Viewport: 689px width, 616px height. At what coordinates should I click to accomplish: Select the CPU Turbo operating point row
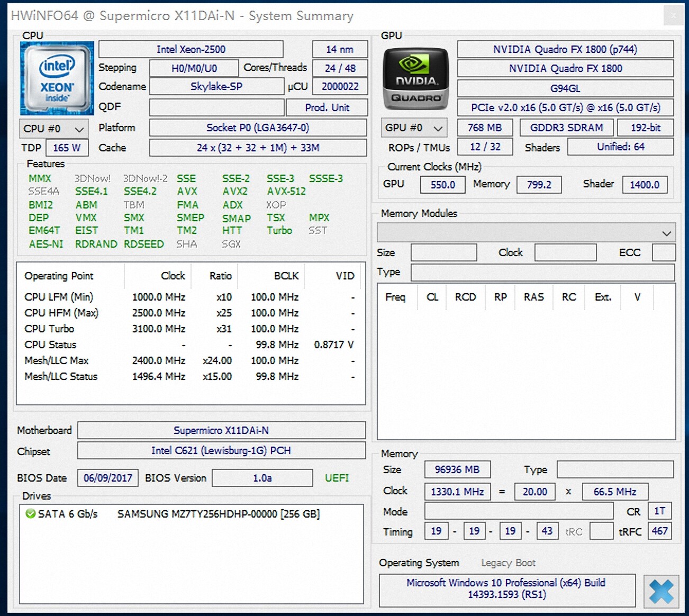50,329
